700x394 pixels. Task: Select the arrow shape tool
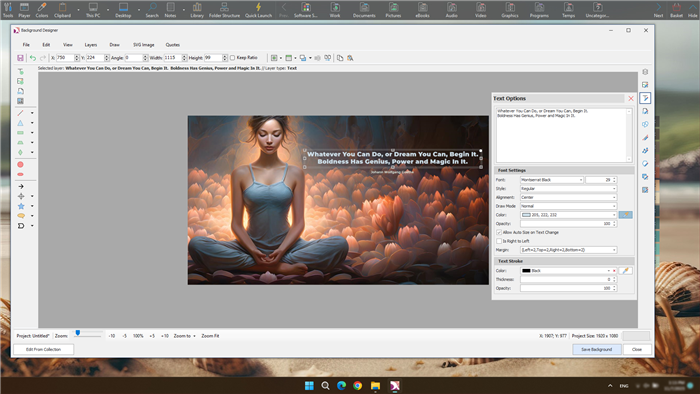pyautogui.click(x=21, y=187)
